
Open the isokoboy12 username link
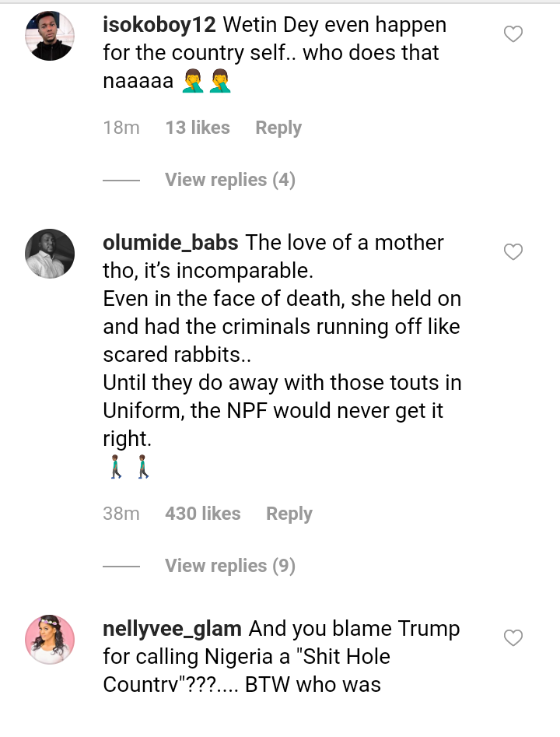pos(159,25)
